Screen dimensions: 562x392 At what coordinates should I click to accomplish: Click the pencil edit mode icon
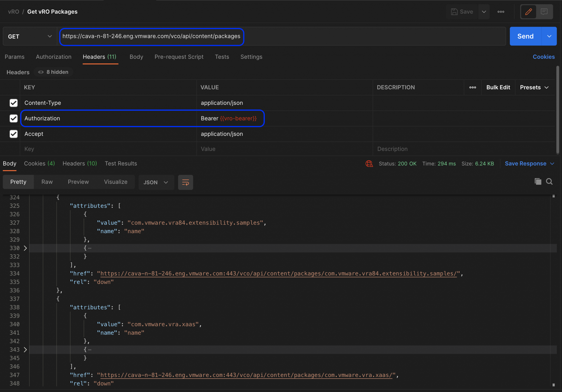529,12
